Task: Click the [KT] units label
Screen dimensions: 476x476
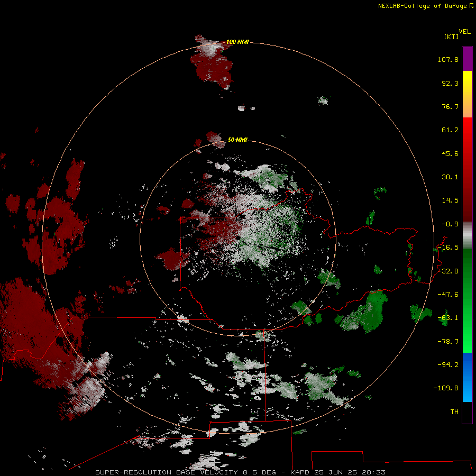Action: pos(452,36)
